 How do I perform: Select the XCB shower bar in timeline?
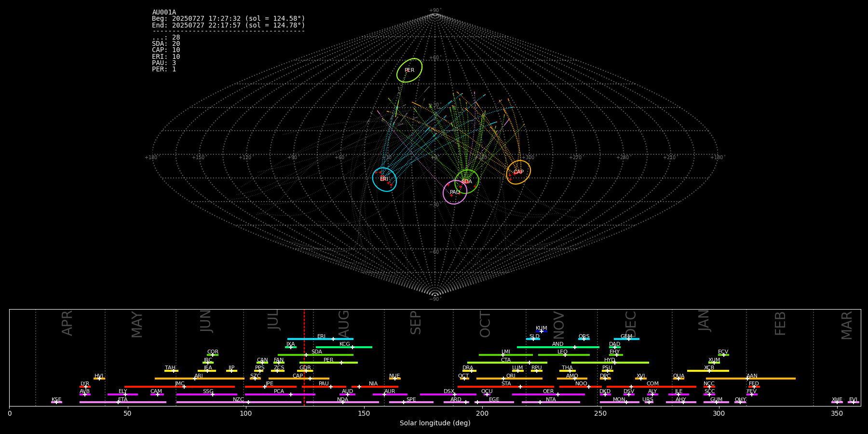pos(708,371)
